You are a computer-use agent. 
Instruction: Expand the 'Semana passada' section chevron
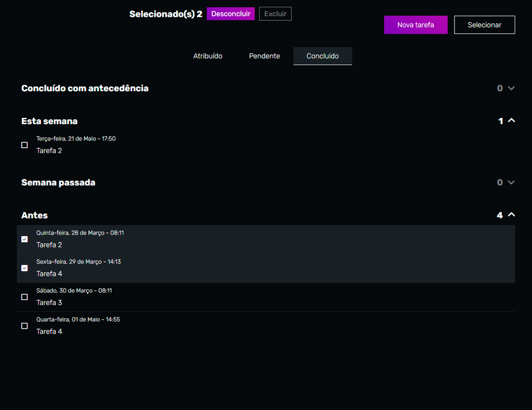(511, 182)
